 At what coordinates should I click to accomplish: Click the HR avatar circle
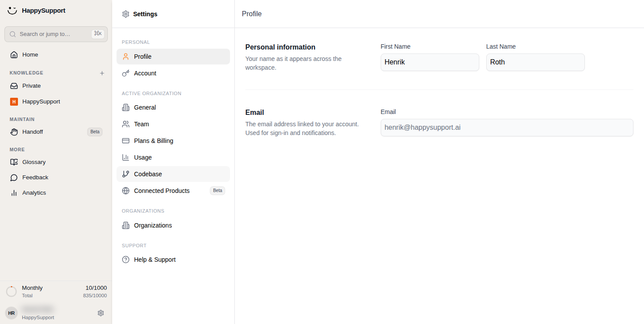11,313
